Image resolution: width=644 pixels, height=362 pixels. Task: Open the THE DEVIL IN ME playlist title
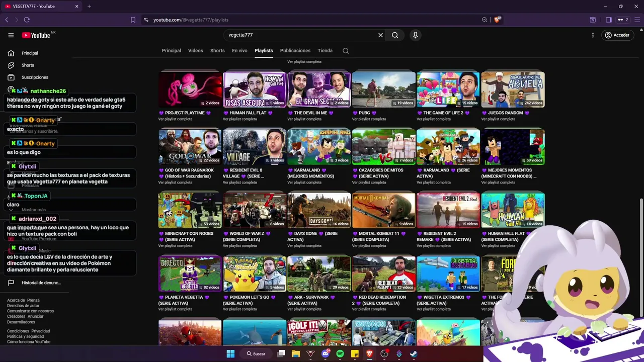click(311, 113)
